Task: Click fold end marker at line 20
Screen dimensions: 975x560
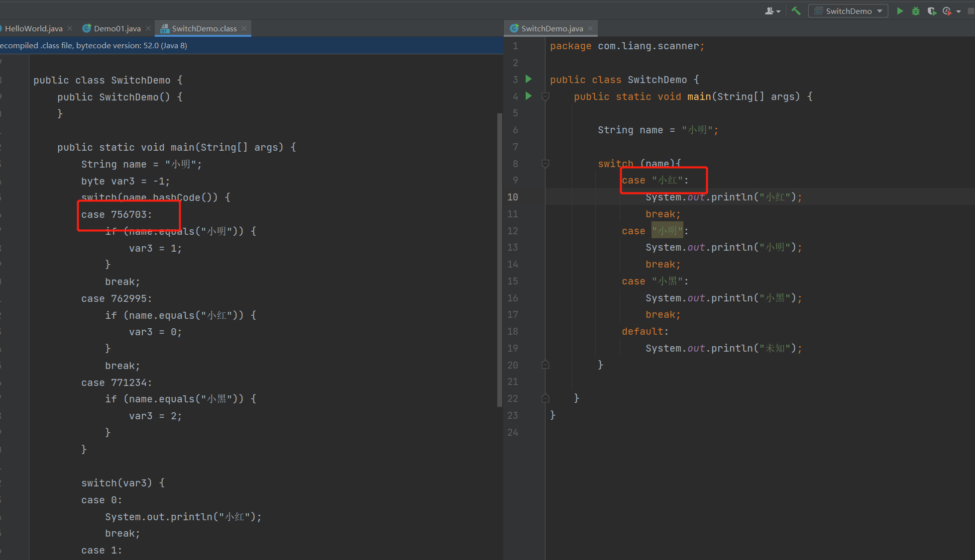Action: point(545,365)
